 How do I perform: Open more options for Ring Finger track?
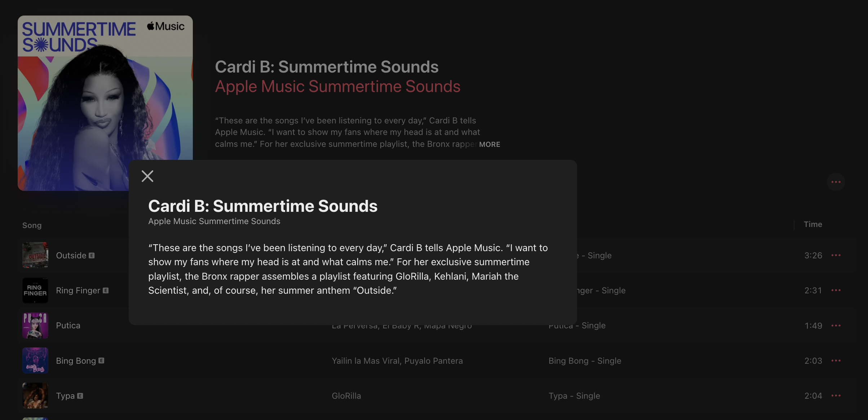pos(836,290)
